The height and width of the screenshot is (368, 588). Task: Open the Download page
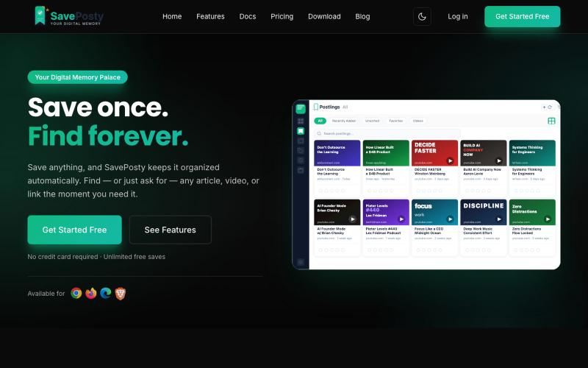(324, 16)
